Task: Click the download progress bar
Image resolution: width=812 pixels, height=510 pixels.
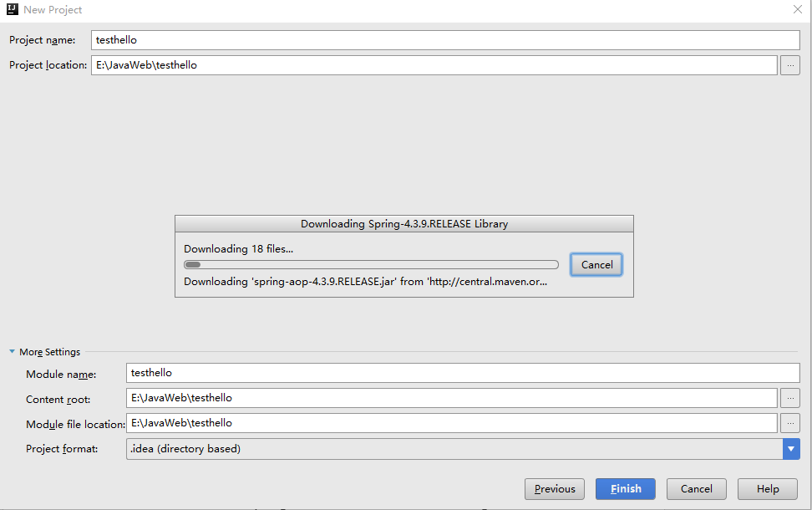Action: pyautogui.click(x=371, y=265)
